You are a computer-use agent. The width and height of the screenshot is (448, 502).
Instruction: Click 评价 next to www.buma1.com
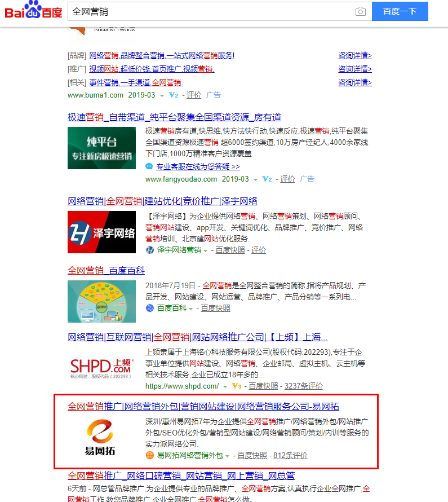tap(194, 95)
